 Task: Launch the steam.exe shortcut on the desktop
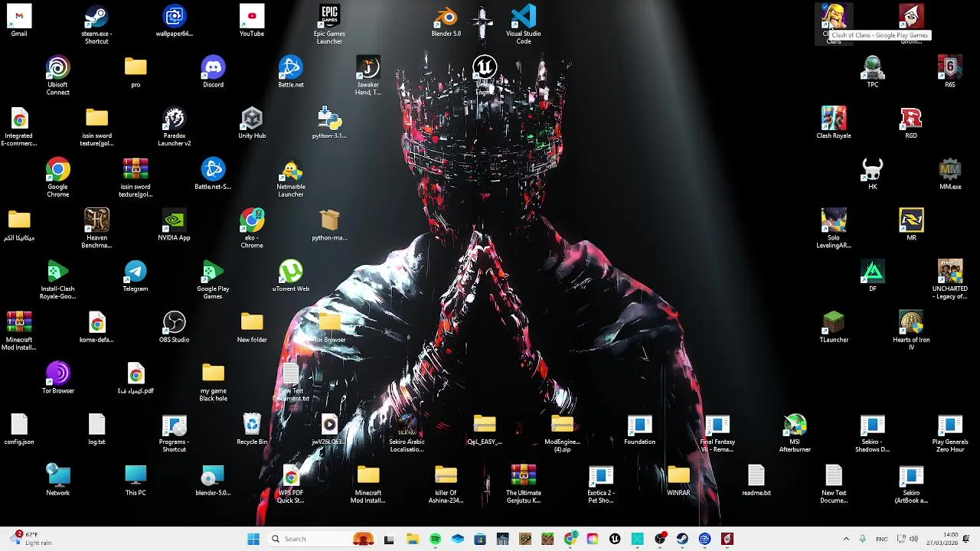[x=96, y=24]
